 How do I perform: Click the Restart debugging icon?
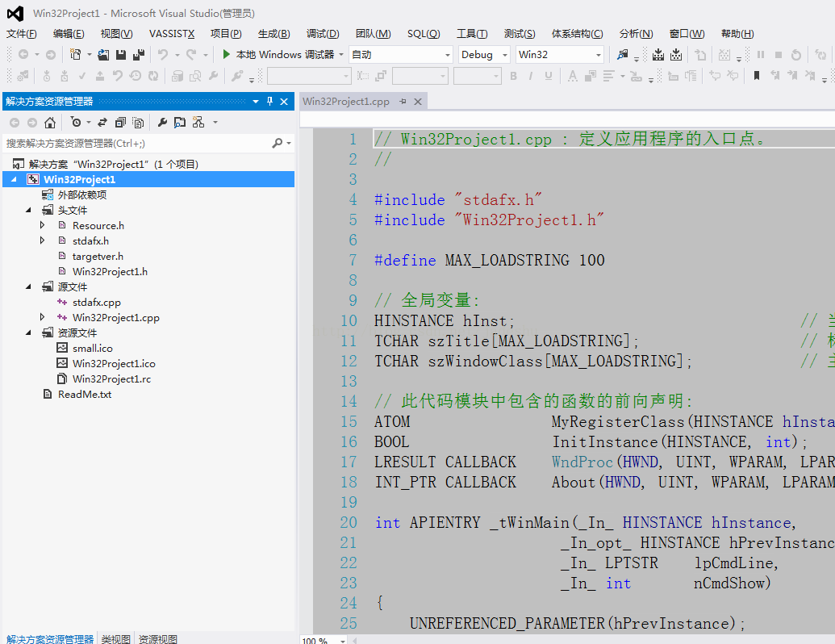796,54
